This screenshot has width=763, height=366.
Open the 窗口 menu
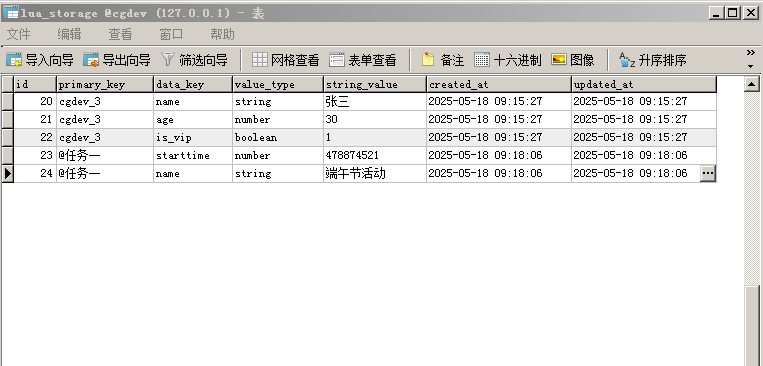pos(171,34)
